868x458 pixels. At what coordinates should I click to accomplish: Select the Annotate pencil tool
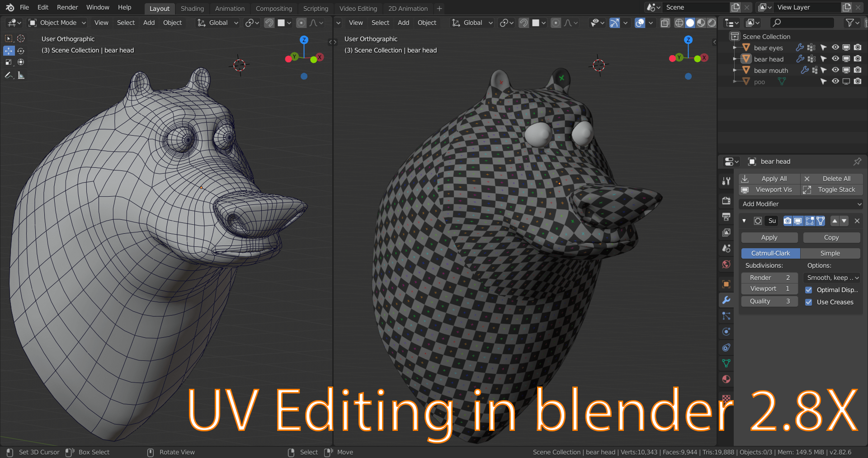click(x=9, y=75)
